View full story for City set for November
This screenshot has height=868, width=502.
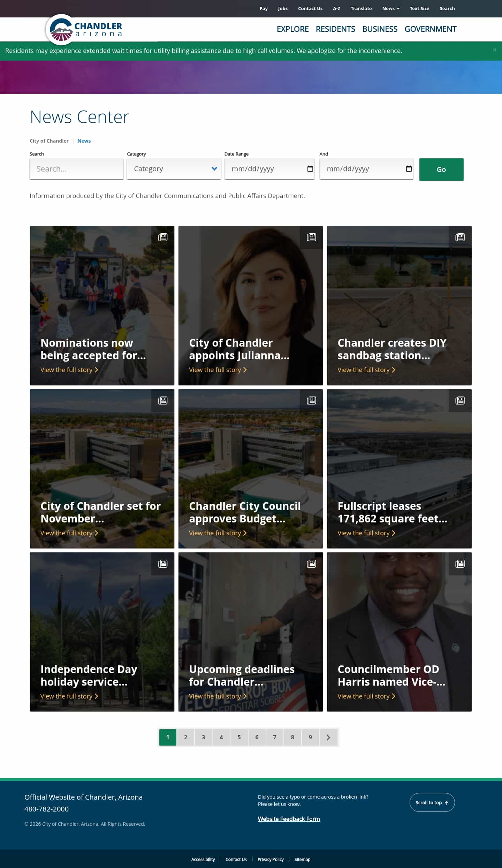pos(69,533)
